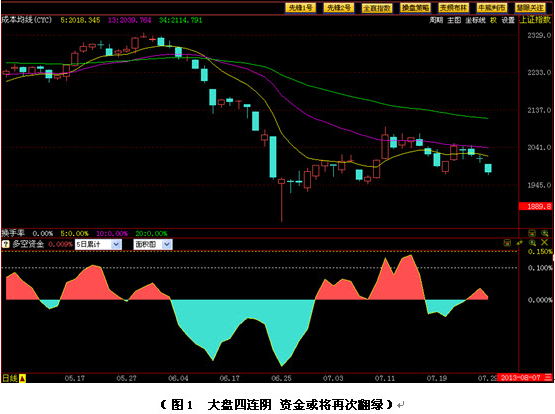The image size is (555, 414).
Task: Click the zoom icon in 多空资金 panel
Action: point(532,242)
